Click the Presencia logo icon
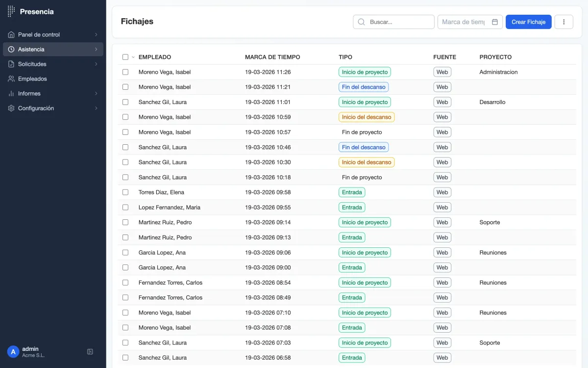 coord(11,12)
